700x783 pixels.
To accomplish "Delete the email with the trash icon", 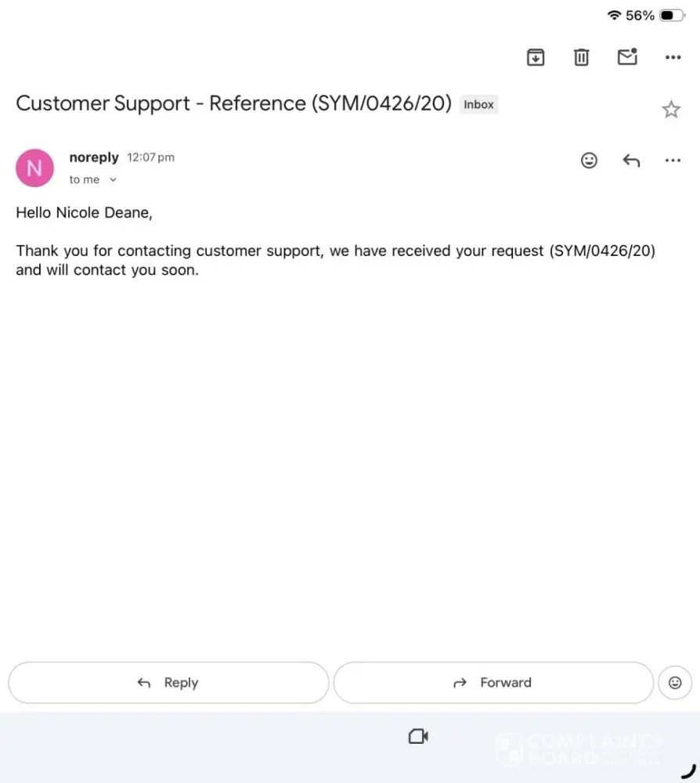I will tap(581, 57).
